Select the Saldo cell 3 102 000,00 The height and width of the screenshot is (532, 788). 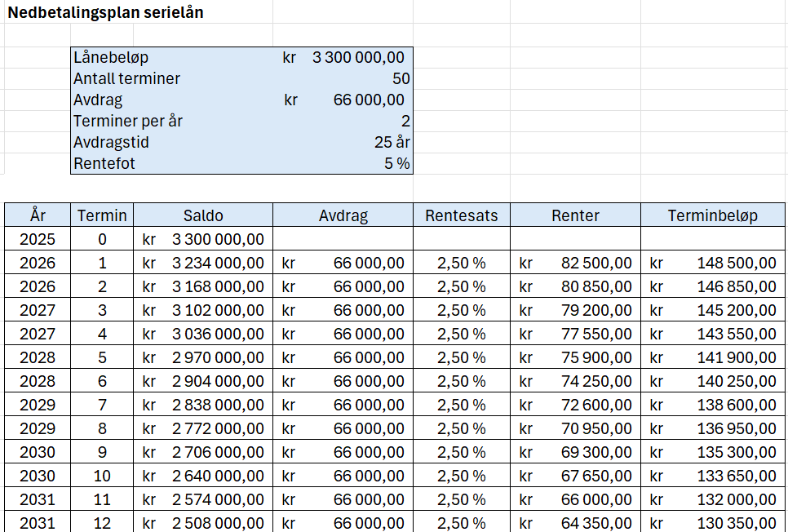pyautogui.click(x=203, y=310)
